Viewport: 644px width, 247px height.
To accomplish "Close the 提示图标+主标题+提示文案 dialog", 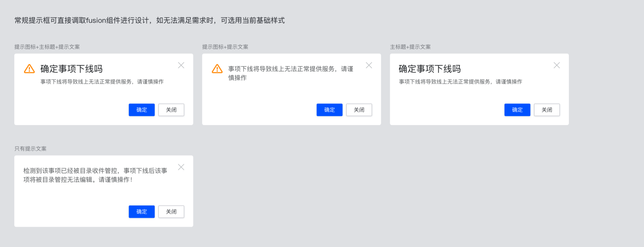I will coord(181,65).
